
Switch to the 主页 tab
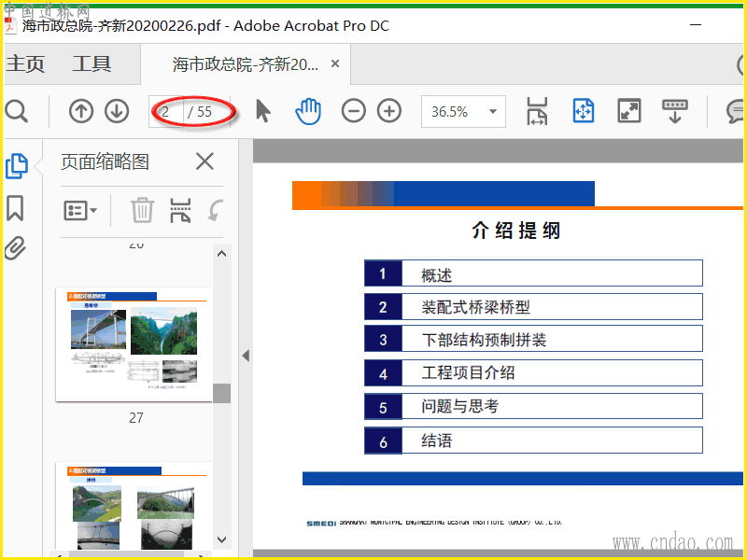(25, 63)
